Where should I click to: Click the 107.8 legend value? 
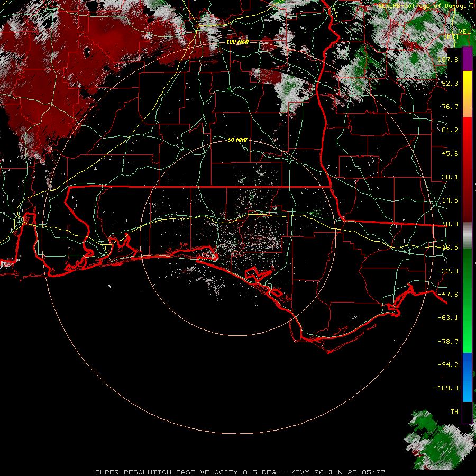click(x=448, y=59)
